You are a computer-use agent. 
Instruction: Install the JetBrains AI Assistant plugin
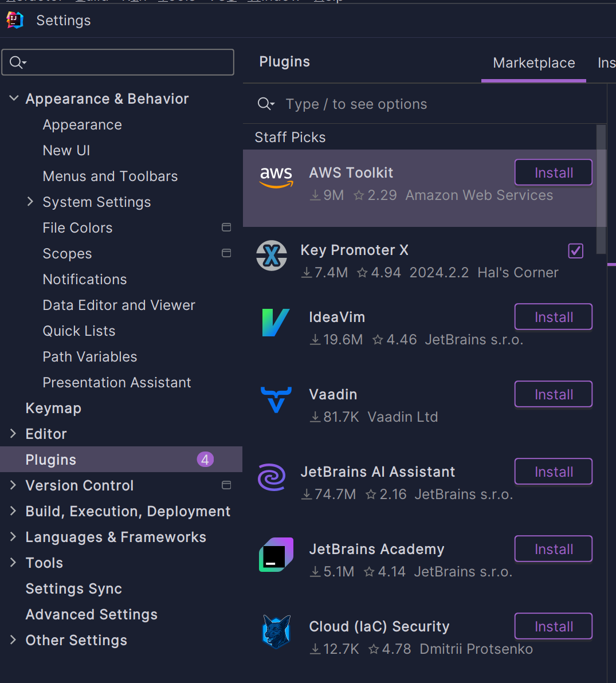pos(554,472)
